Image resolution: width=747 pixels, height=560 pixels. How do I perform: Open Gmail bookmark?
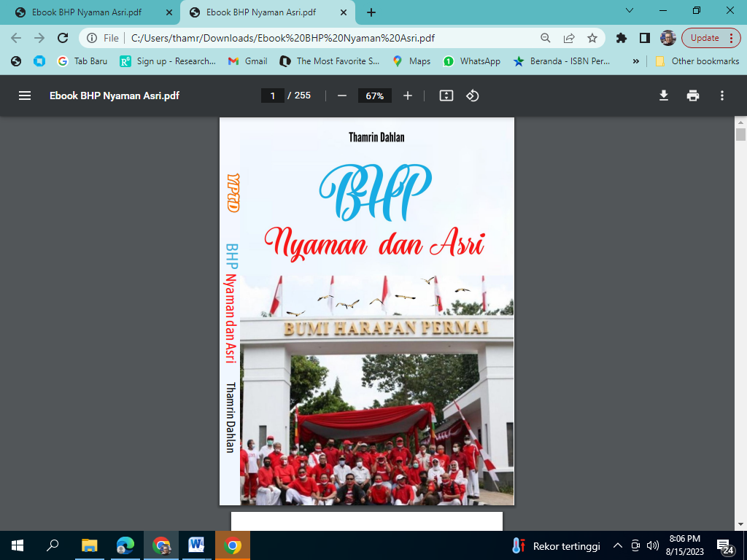(248, 61)
